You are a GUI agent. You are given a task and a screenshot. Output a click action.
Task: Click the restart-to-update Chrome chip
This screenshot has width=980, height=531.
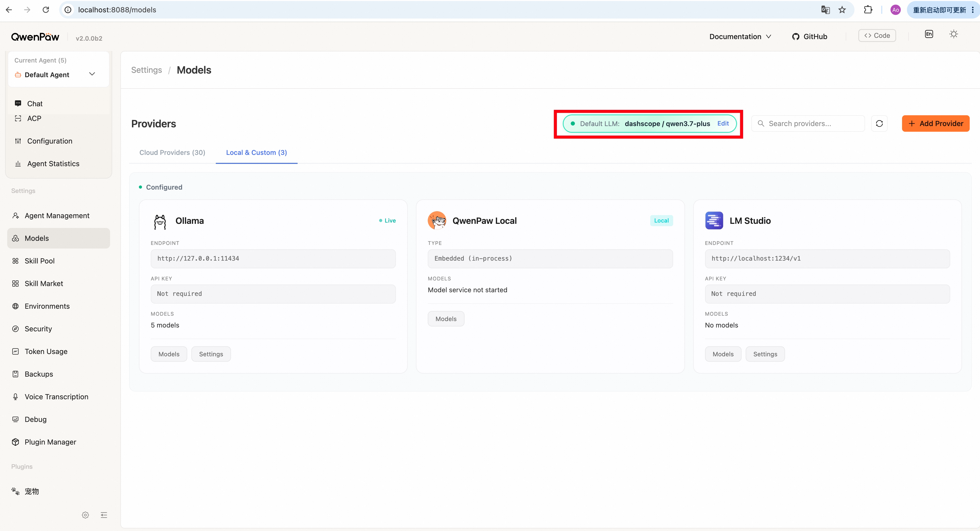pyautogui.click(x=939, y=10)
